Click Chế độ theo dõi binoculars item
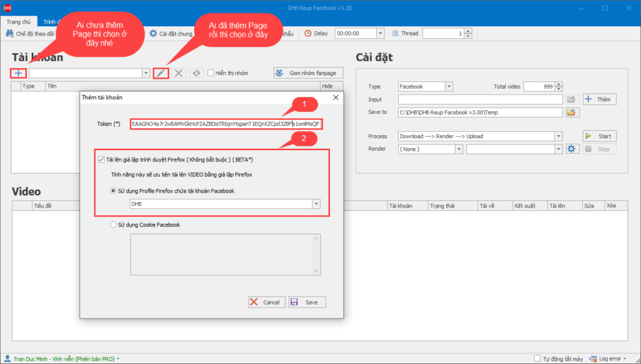Screen dimensions: 641x364 30,34
